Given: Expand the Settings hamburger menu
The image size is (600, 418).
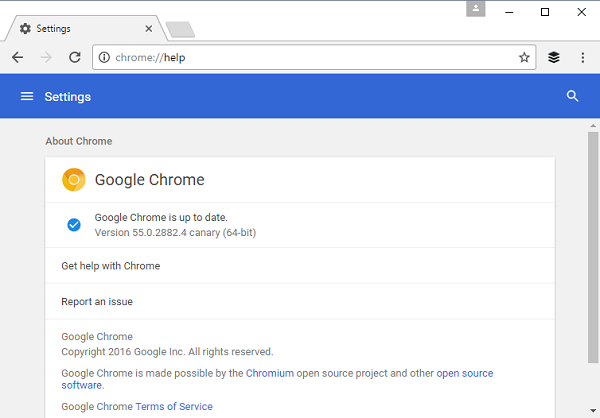Looking at the screenshot, I should click(x=27, y=96).
